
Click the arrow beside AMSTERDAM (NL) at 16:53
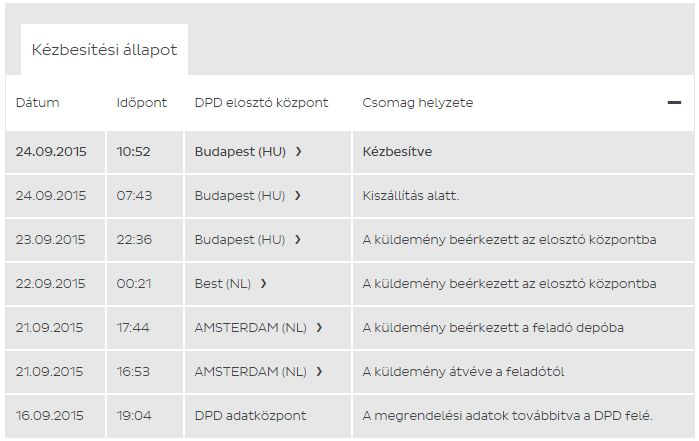pyautogui.click(x=319, y=372)
